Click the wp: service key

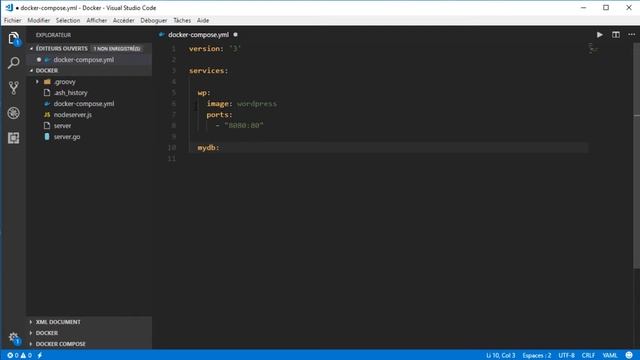[x=204, y=93]
